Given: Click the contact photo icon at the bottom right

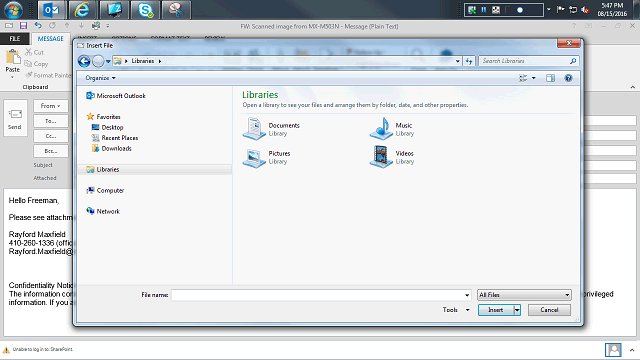Looking at the screenshot, I should coord(613,350).
